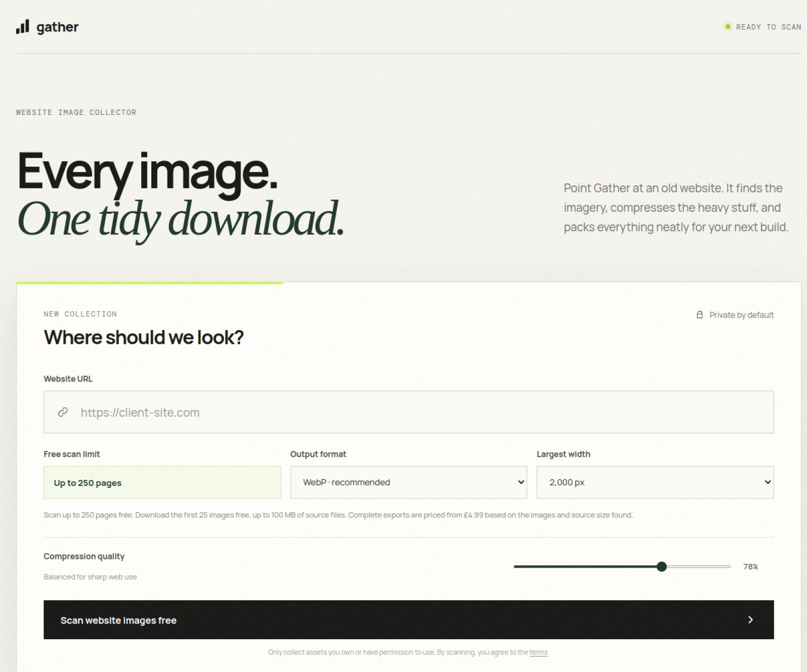
Task: Open the Largest width dropdown
Action: (655, 482)
